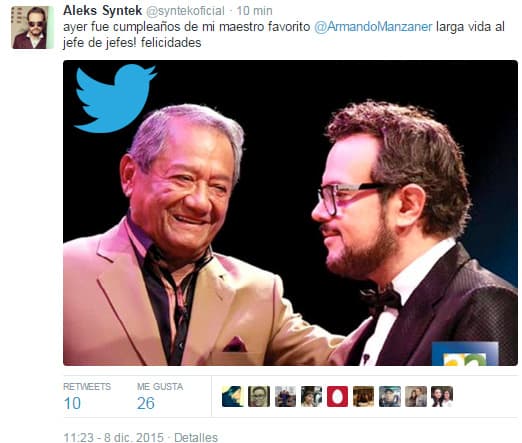The height and width of the screenshot is (443, 522).
Task: View the 26 Me Gusta list
Action: (160, 396)
